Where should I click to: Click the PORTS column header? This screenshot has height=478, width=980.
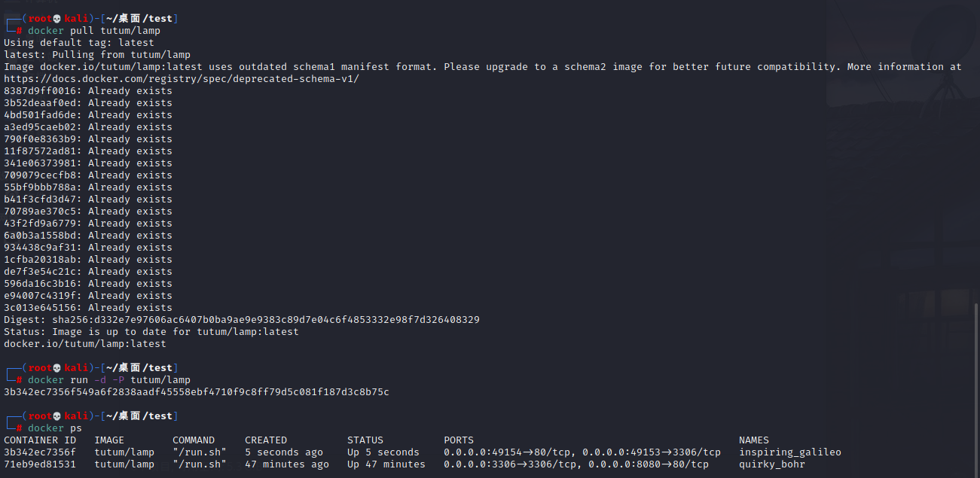coord(459,440)
